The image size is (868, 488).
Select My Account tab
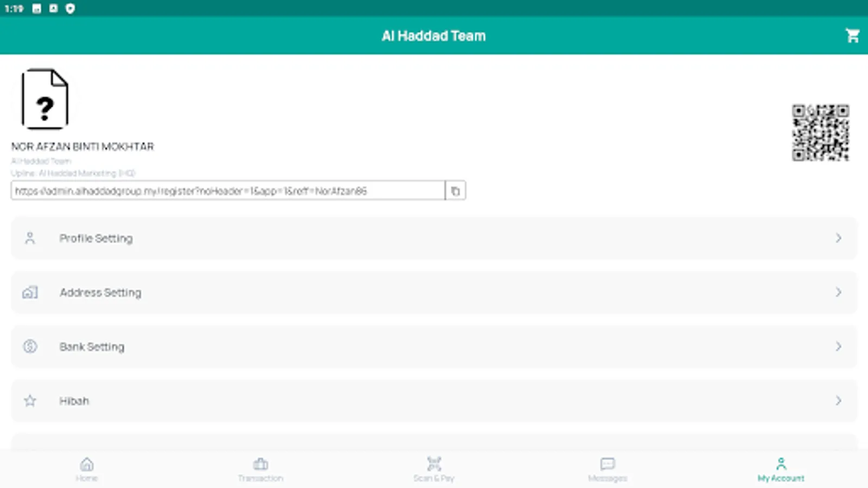[x=781, y=470]
